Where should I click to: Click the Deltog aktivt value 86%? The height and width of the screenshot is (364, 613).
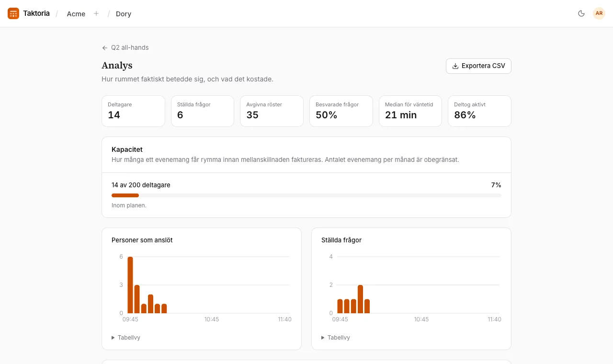coord(465,115)
